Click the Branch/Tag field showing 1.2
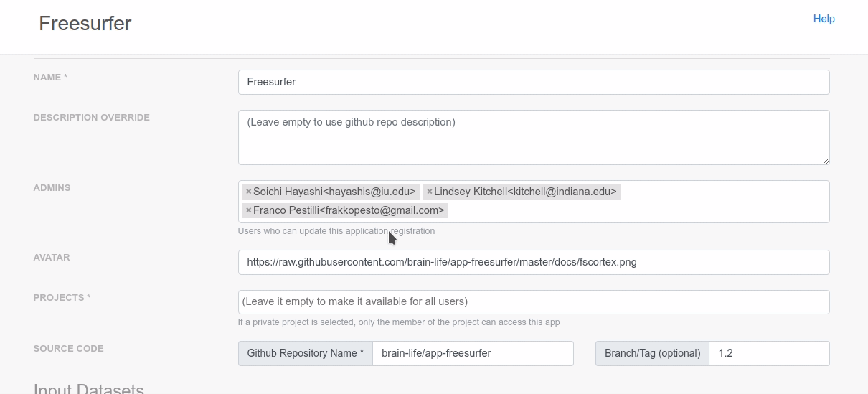Image resolution: width=868 pixels, height=394 pixels. tap(769, 353)
